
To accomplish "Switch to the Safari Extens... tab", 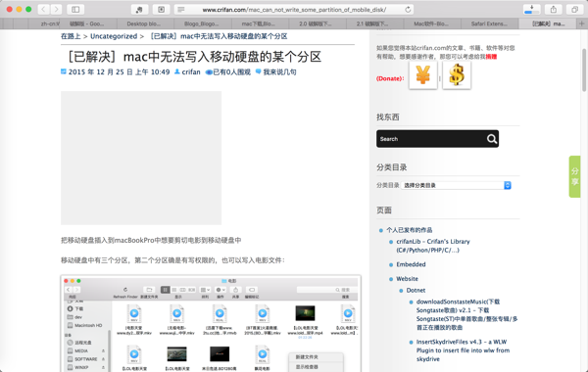I will pyautogui.click(x=489, y=23).
